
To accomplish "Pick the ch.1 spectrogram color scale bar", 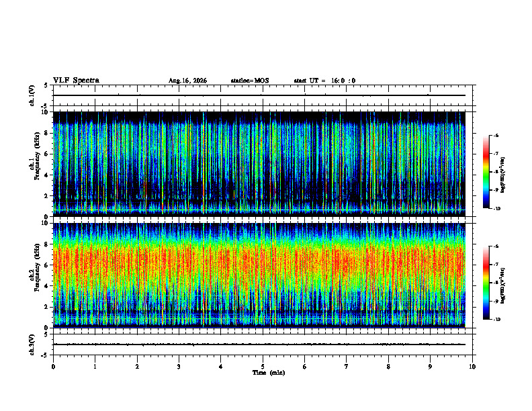I will [486, 172].
